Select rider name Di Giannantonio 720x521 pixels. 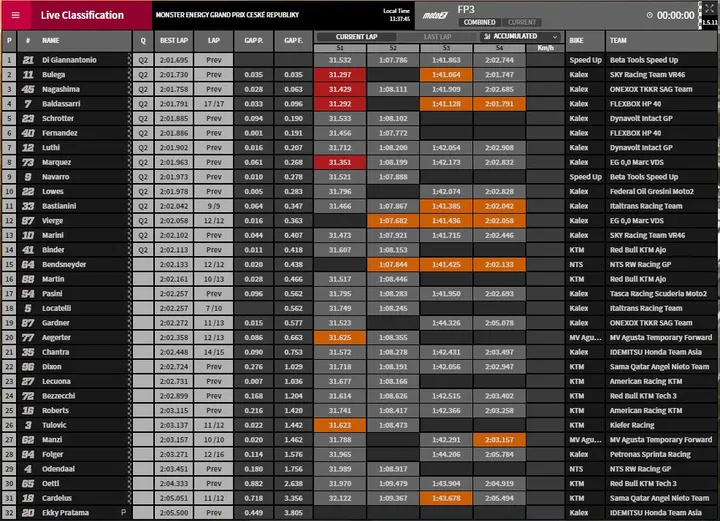[x=69, y=60]
